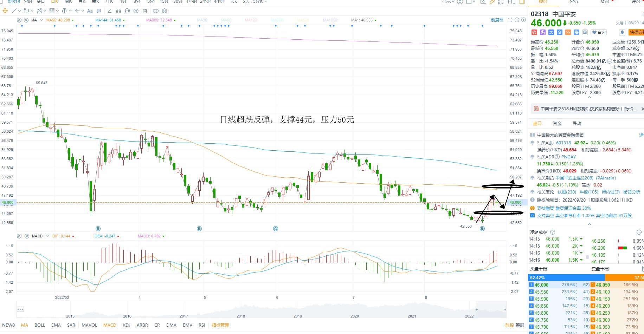
Task: Reset chart zoom with undo arrow
Action: (x=510, y=20)
